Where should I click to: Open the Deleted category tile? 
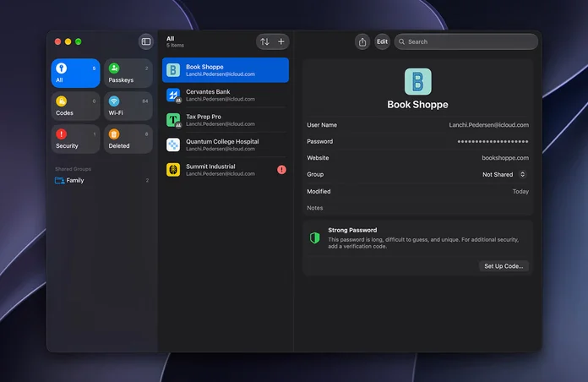pos(128,139)
